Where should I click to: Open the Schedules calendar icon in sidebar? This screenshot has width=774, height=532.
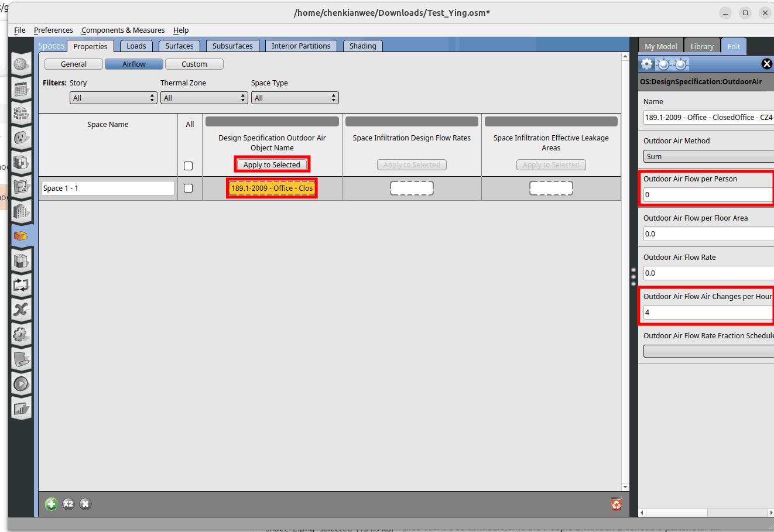point(21,89)
